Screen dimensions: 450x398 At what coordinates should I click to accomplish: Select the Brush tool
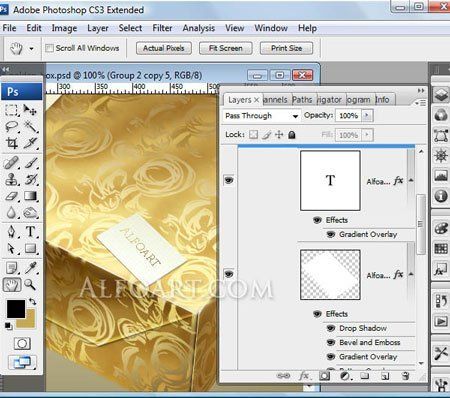point(30,163)
